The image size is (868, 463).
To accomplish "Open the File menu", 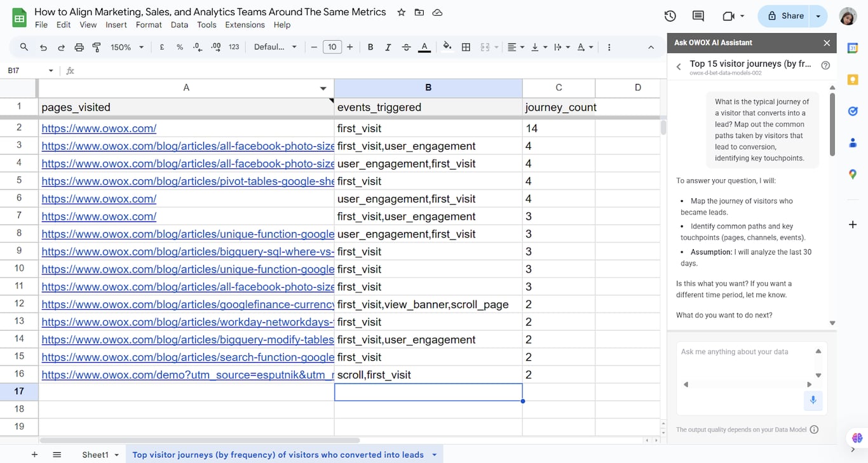I will tap(41, 25).
